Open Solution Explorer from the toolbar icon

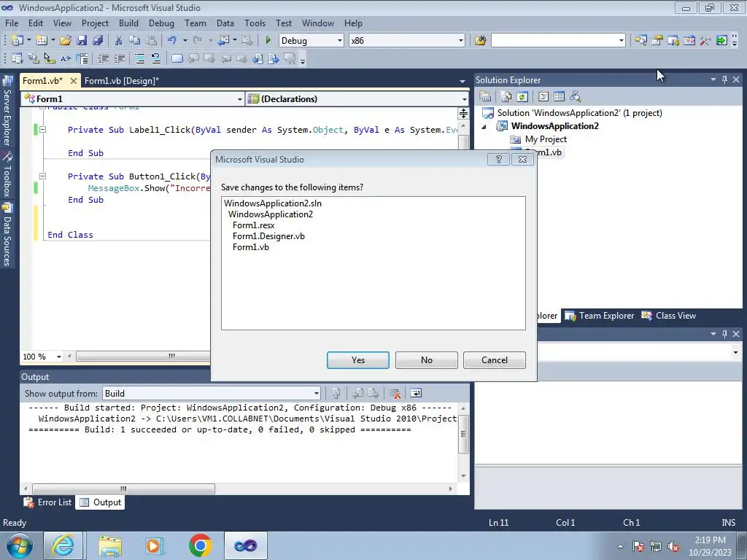click(x=641, y=41)
